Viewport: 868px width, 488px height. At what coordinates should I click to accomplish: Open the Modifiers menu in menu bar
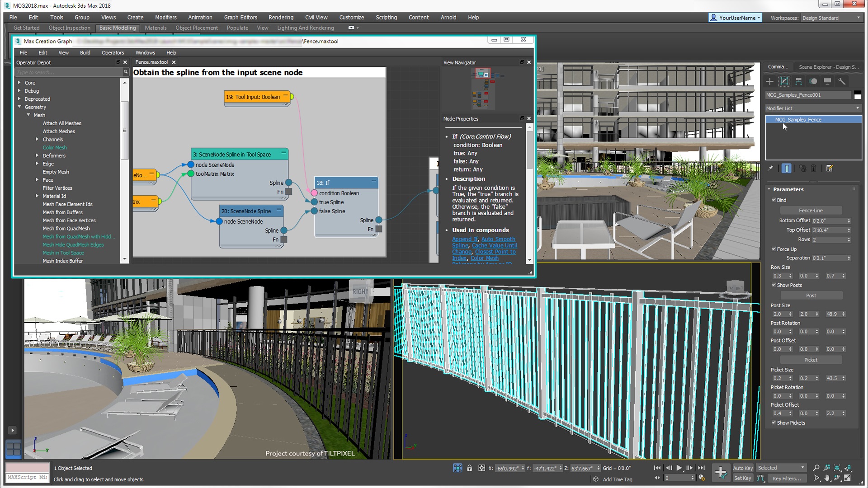(x=165, y=17)
